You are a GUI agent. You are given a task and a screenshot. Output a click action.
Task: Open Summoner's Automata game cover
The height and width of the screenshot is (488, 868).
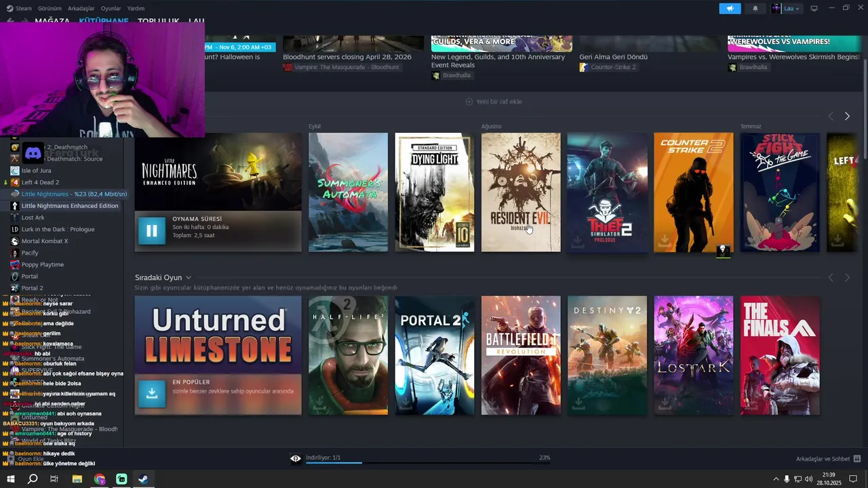(x=348, y=192)
